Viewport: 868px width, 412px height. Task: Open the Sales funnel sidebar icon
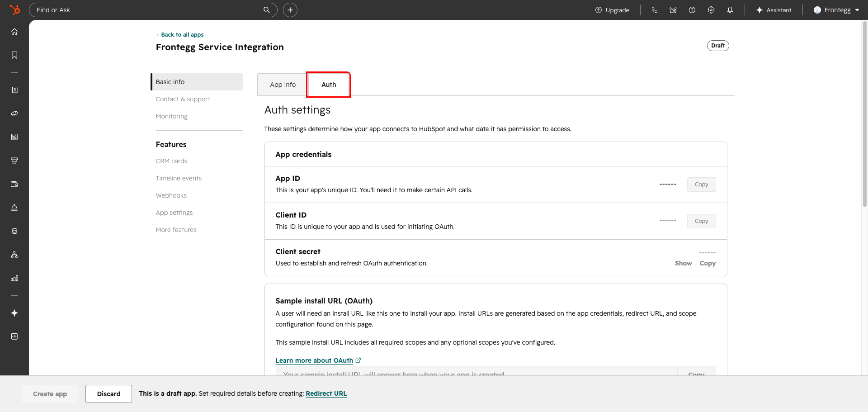(x=14, y=161)
